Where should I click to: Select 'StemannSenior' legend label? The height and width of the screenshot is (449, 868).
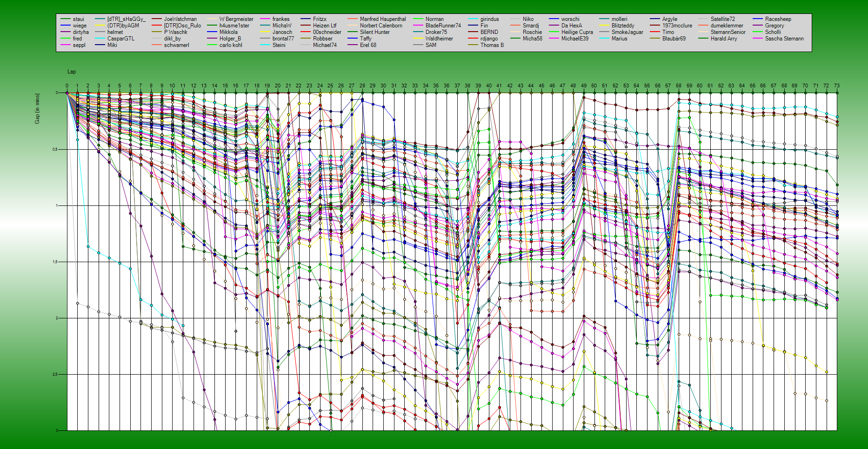[722, 32]
